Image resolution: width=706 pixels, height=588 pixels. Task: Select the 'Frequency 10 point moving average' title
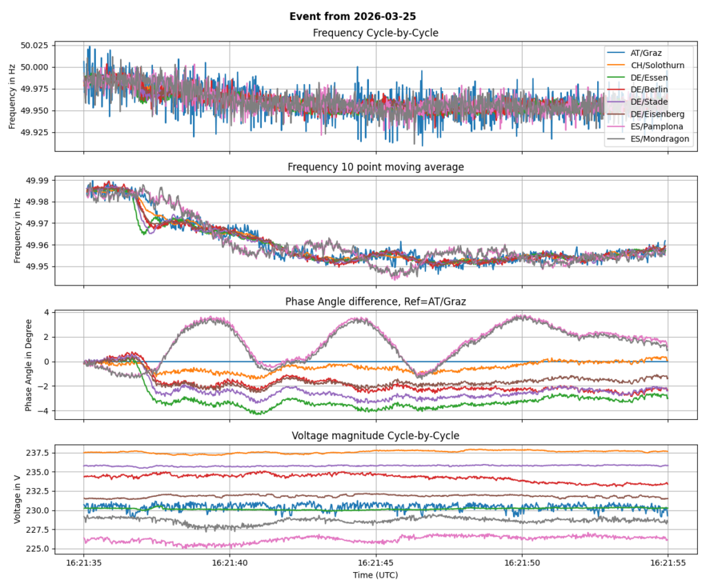tap(376, 167)
